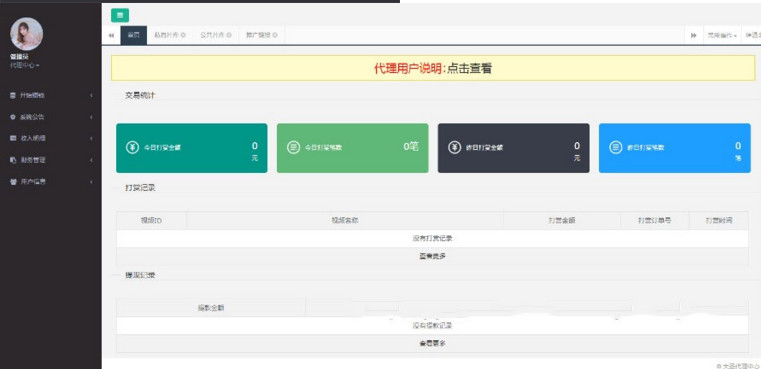Switch to the 私有片库 tab
761x369 pixels.
(170, 35)
